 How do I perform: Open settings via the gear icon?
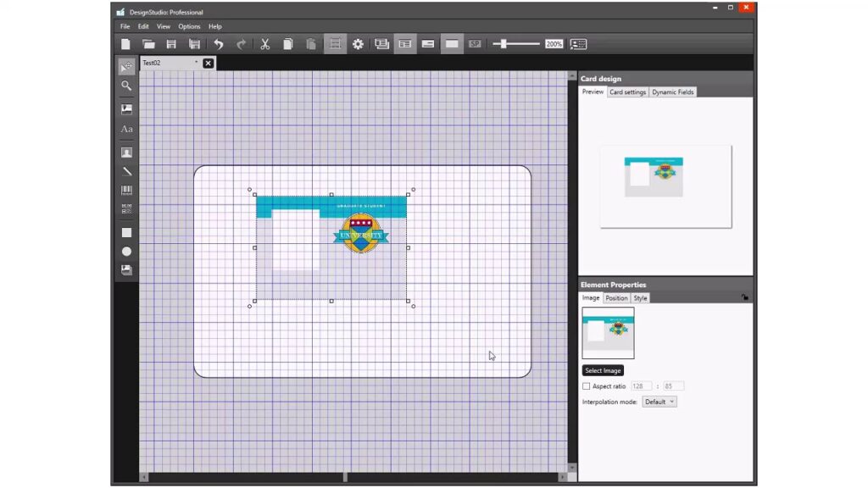coord(359,44)
